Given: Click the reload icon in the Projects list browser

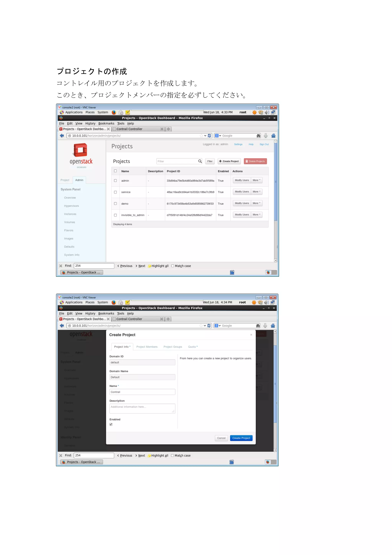Looking at the screenshot, I should [209, 136].
